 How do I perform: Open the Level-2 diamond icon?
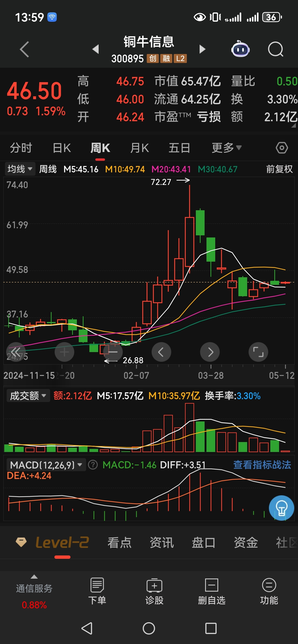click(21, 542)
